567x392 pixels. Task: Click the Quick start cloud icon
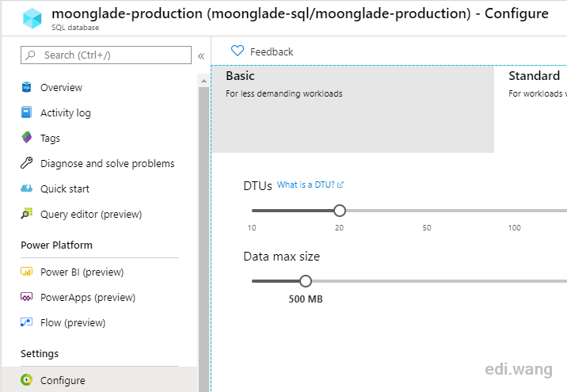(26, 188)
